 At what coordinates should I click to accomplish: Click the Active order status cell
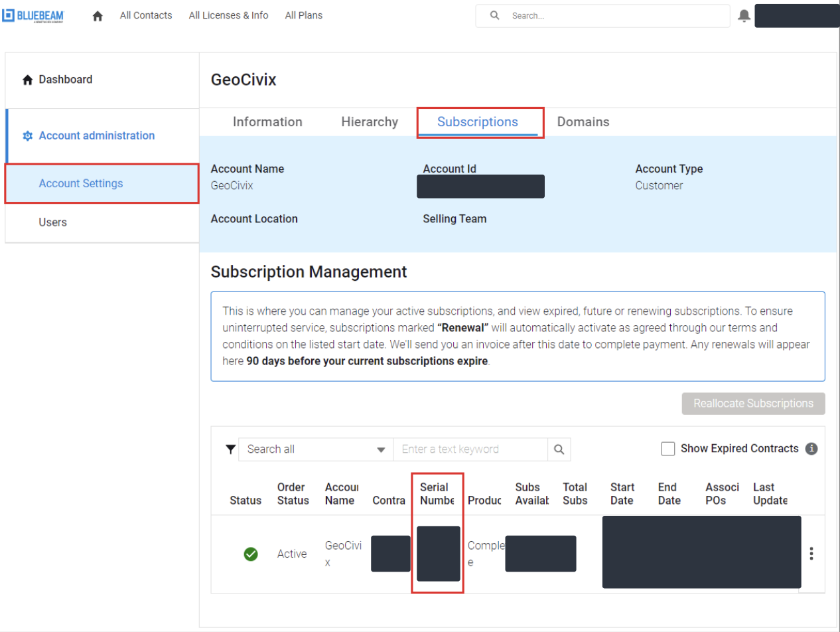292,554
